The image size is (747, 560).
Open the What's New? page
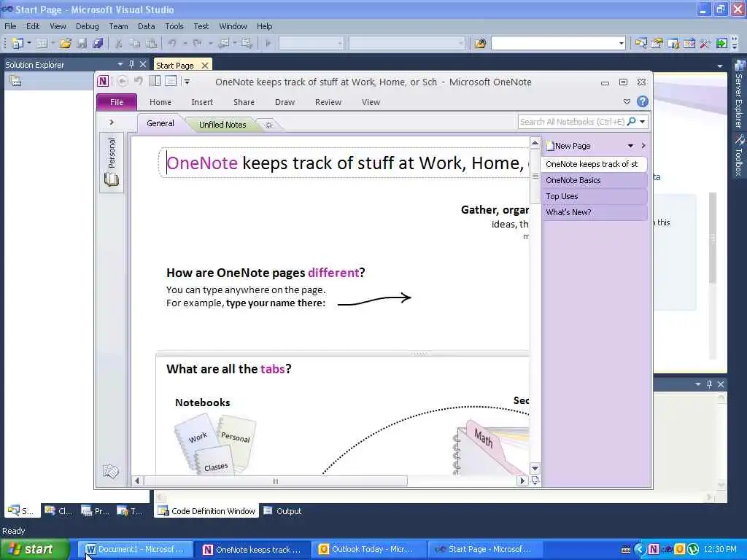594,212
